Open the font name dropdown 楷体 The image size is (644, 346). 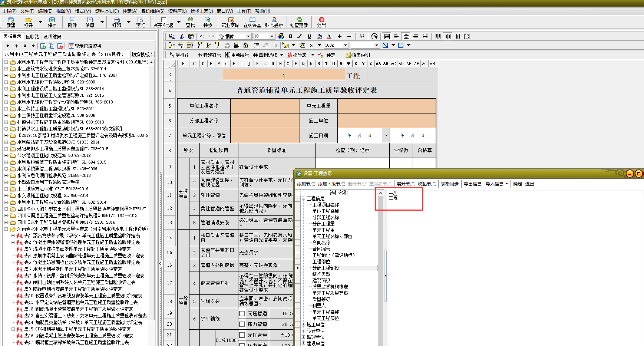click(248, 36)
